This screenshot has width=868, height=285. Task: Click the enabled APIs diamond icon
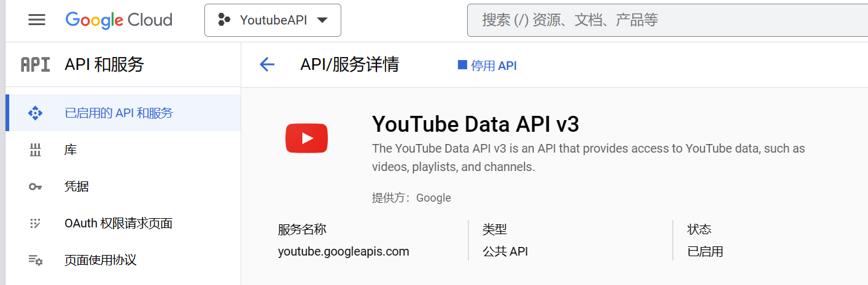36,113
